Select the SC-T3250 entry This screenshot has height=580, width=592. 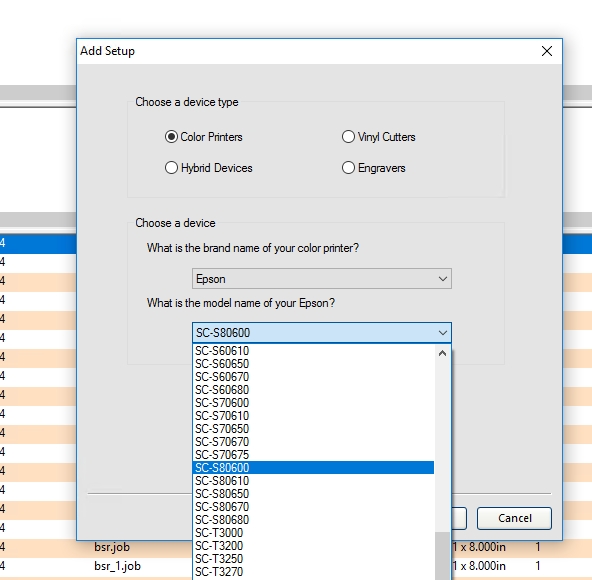[313, 559]
